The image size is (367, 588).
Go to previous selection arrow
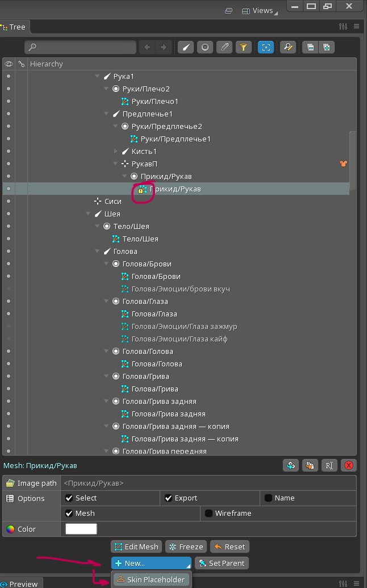point(147,47)
